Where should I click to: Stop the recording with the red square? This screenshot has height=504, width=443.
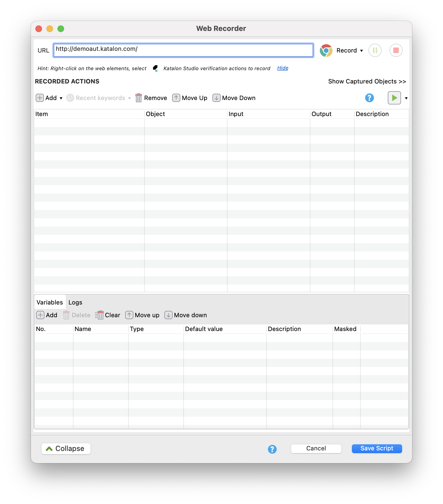(396, 51)
